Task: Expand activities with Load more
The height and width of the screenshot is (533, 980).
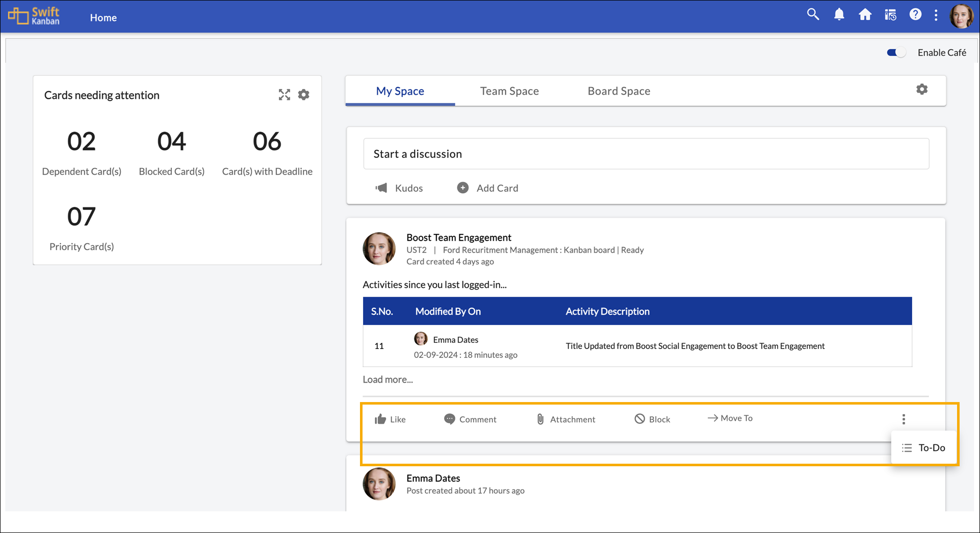Action: click(x=388, y=380)
